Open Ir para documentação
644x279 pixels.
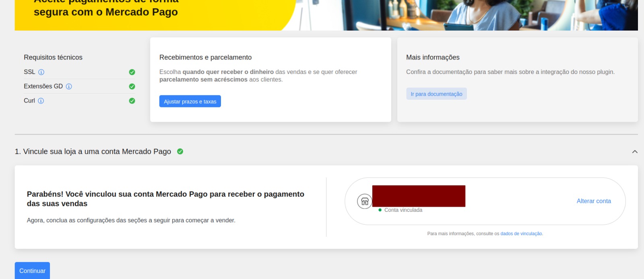pos(436,94)
